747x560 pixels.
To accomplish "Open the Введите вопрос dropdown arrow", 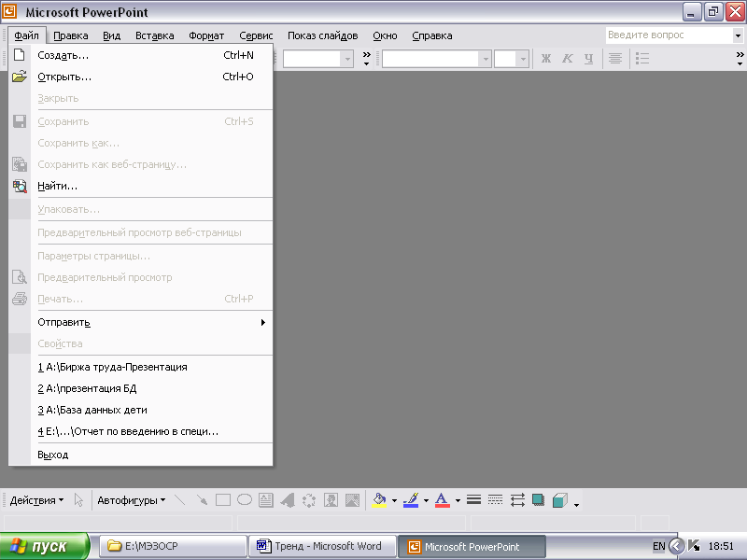I will (x=738, y=35).
